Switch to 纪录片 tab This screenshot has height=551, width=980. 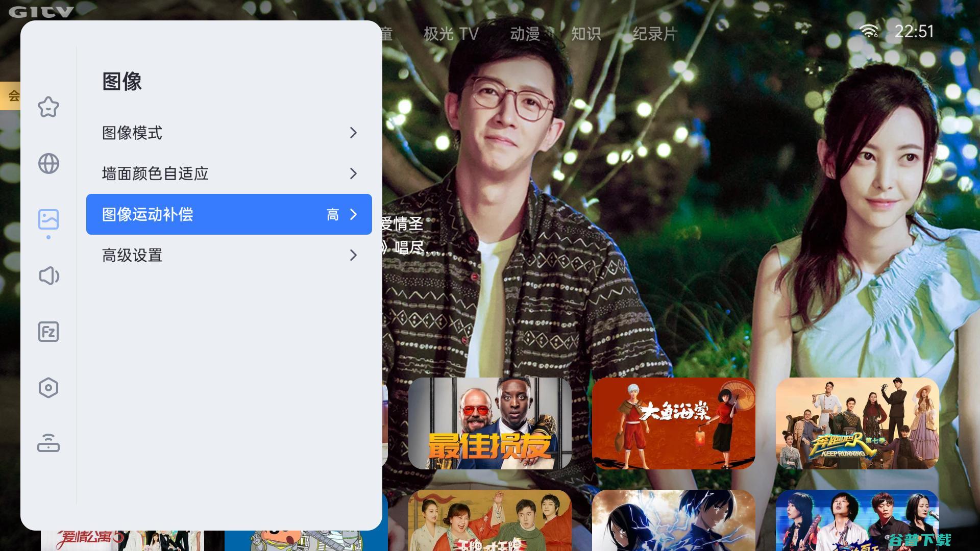point(655,34)
